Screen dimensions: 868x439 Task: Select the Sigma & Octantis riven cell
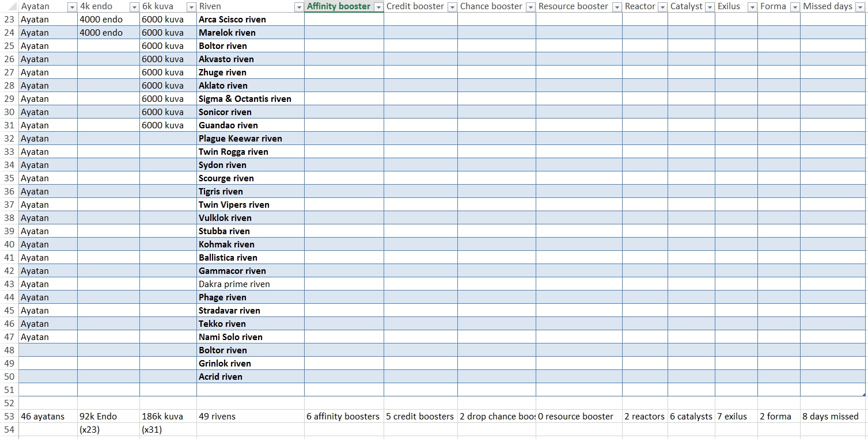point(251,98)
